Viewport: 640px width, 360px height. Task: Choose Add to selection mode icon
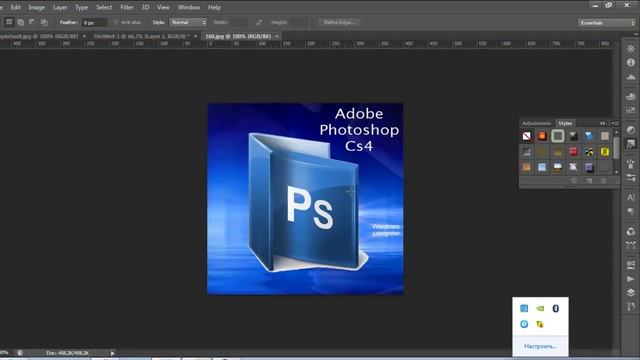[x=20, y=22]
